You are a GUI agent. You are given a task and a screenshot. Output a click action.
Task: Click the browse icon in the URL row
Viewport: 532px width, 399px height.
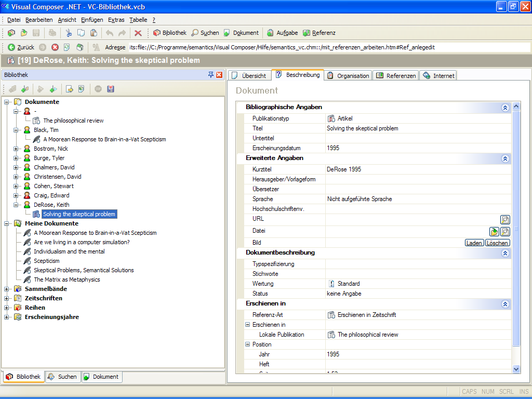click(x=504, y=219)
